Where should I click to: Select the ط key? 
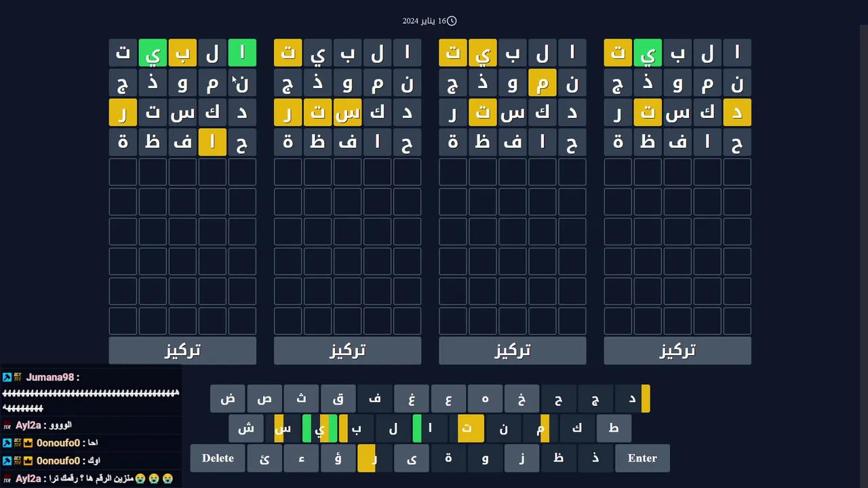click(613, 428)
